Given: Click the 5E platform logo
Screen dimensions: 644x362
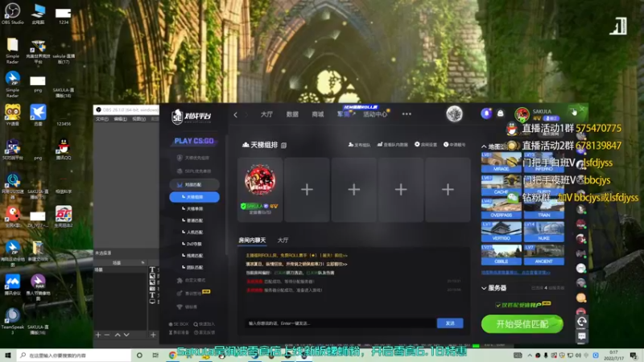Looking at the screenshot, I should click(191, 117).
